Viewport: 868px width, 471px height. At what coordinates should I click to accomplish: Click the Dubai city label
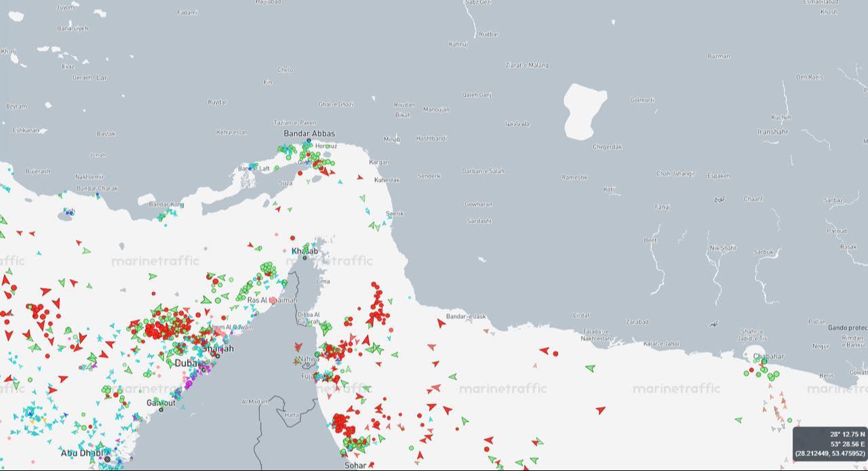pyautogui.click(x=188, y=363)
